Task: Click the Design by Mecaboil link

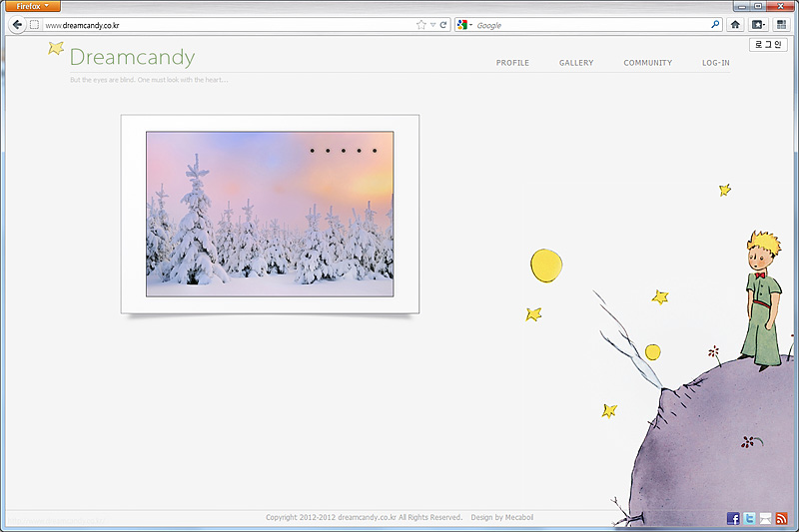Action: (502, 517)
